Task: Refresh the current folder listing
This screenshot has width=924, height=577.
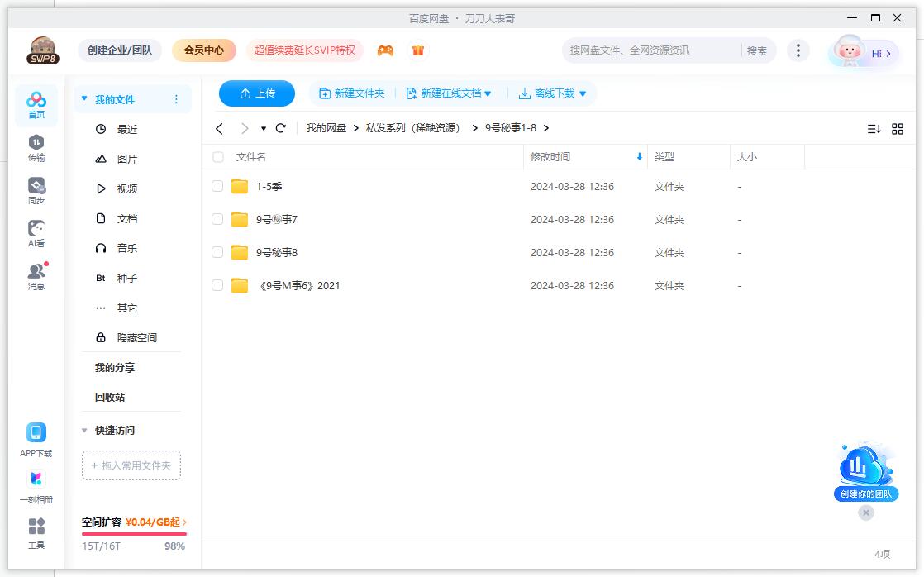Action: coord(280,128)
